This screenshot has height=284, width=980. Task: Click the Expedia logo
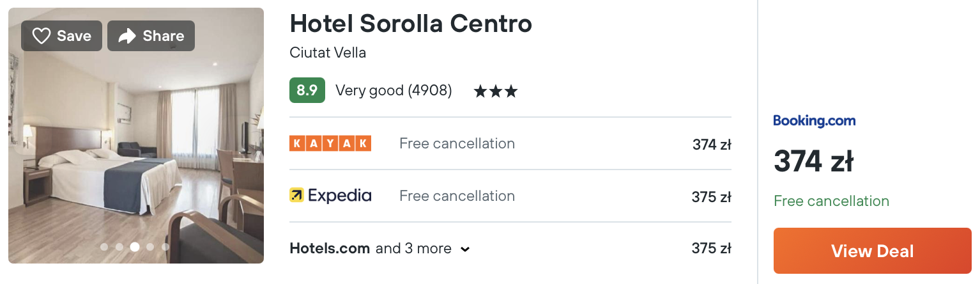330,195
